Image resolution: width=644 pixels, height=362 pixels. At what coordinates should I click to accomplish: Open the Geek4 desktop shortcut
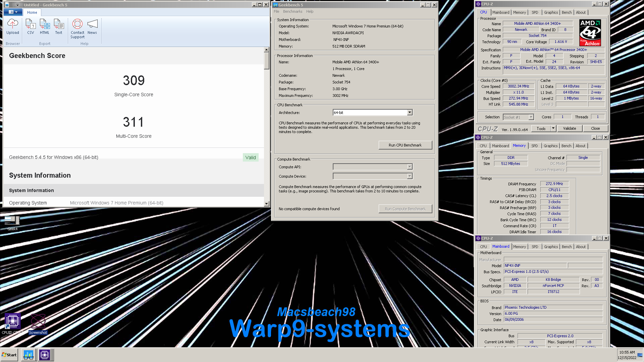[12, 223]
